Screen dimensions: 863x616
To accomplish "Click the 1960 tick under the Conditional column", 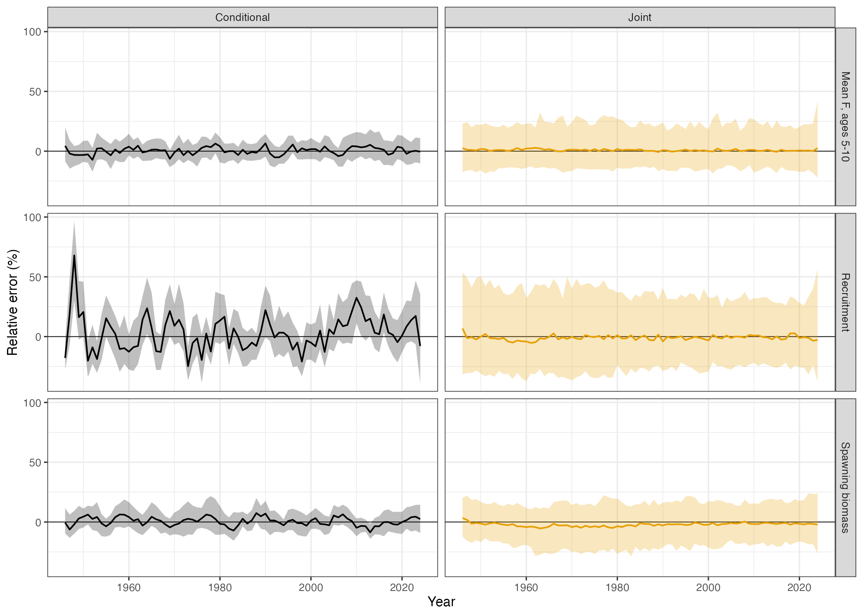I will tap(129, 588).
